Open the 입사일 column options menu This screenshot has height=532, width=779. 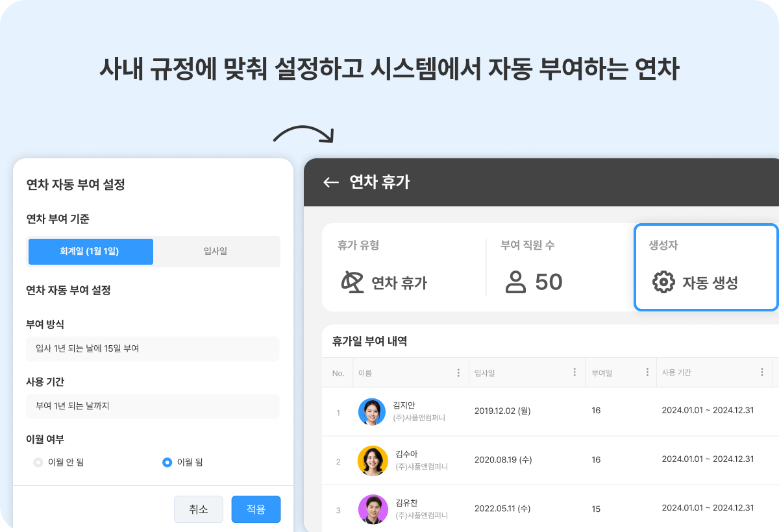[x=575, y=372]
